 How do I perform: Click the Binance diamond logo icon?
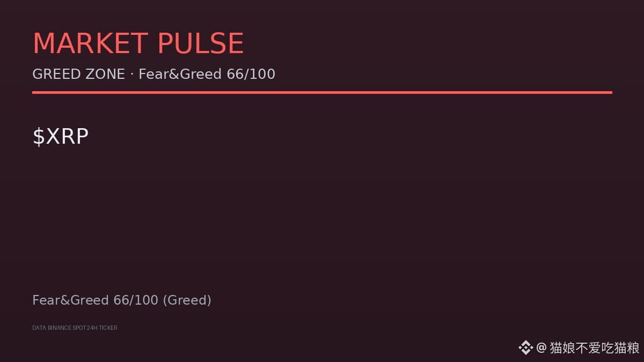coord(525,348)
